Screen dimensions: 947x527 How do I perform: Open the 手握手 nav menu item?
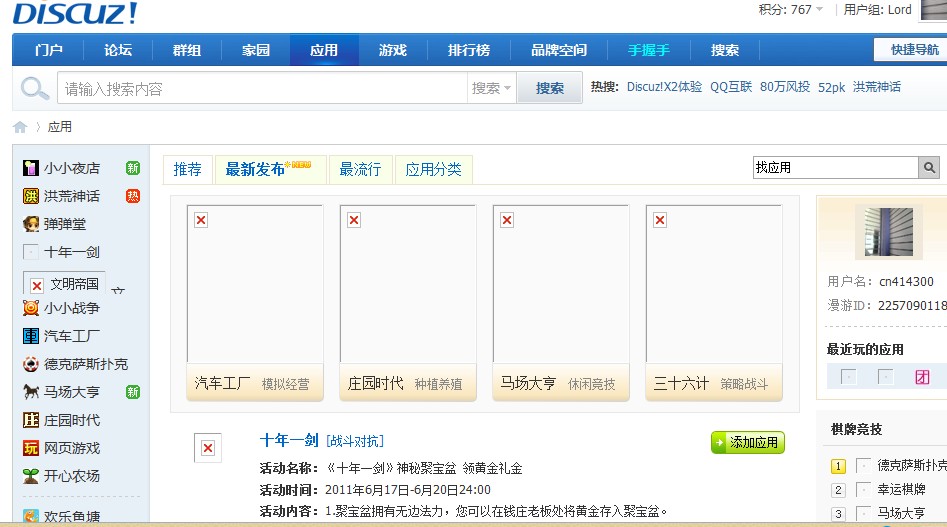pos(649,50)
